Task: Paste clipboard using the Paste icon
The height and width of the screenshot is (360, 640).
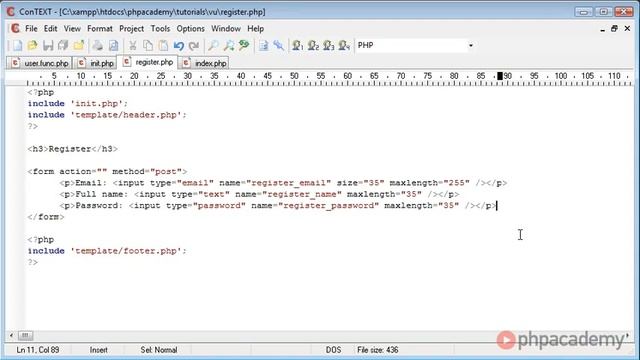Action: click(x=163, y=45)
